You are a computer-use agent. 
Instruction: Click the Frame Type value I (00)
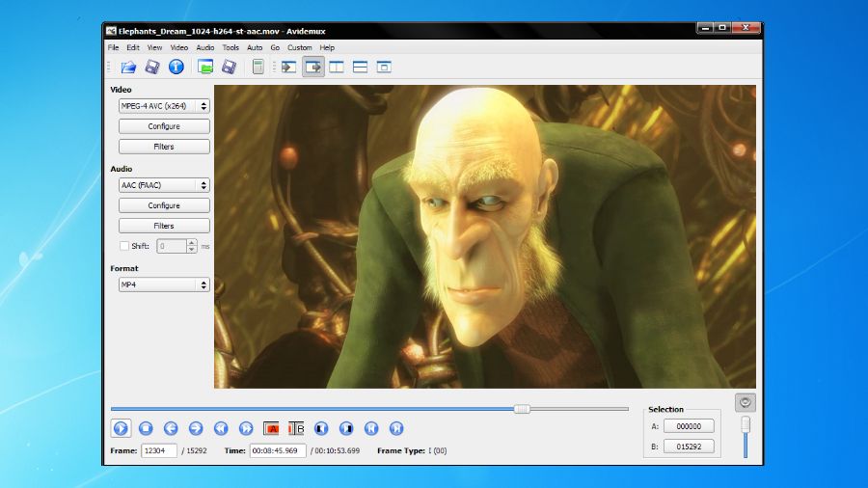pos(438,451)
